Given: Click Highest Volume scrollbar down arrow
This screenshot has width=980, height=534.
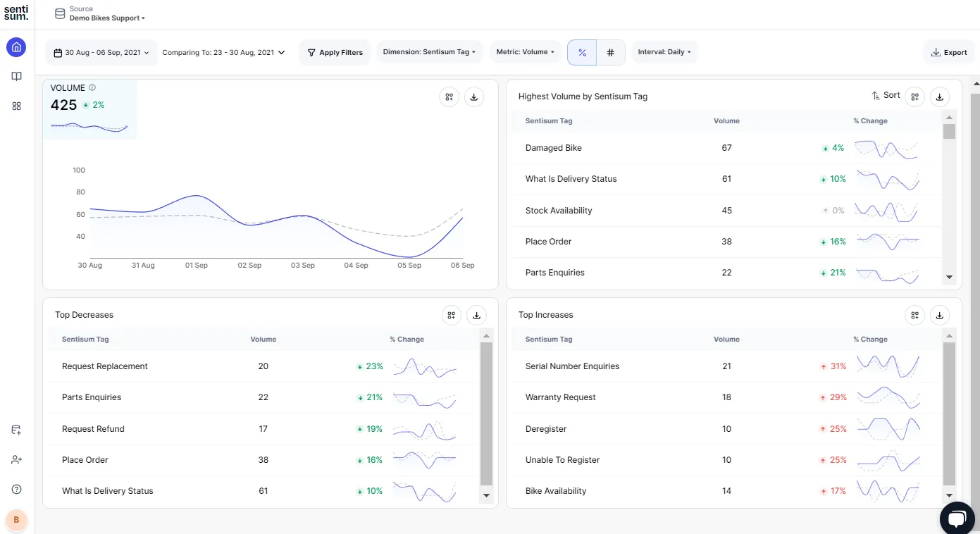Looking at the screenshot, I should pos(949,278).
